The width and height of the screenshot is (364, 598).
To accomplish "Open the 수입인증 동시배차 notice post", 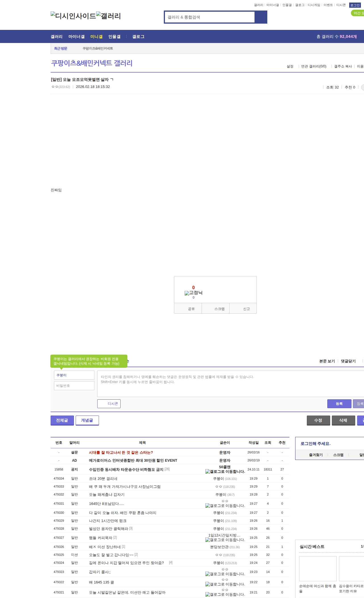I will [x=126, y=469].
